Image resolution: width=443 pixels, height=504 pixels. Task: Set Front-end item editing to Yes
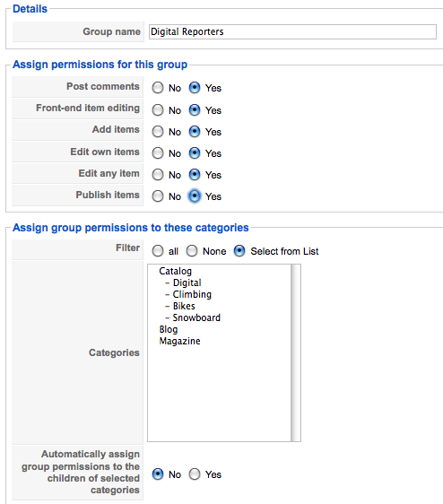[x=195, y=110]
